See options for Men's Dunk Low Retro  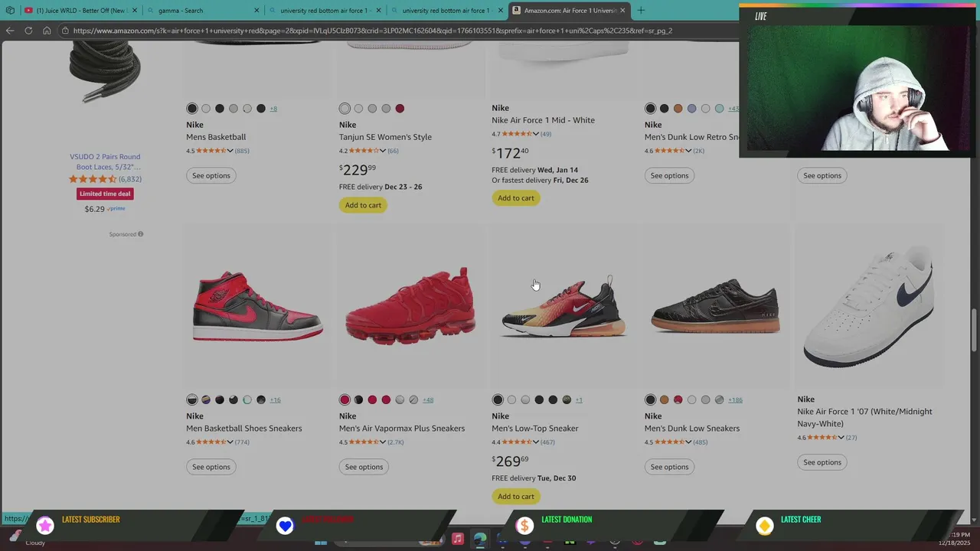(x=670, y=176)
